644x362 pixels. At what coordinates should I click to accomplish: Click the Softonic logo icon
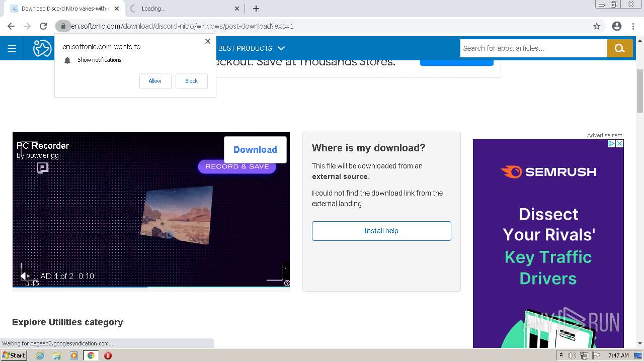click(42, 48)
